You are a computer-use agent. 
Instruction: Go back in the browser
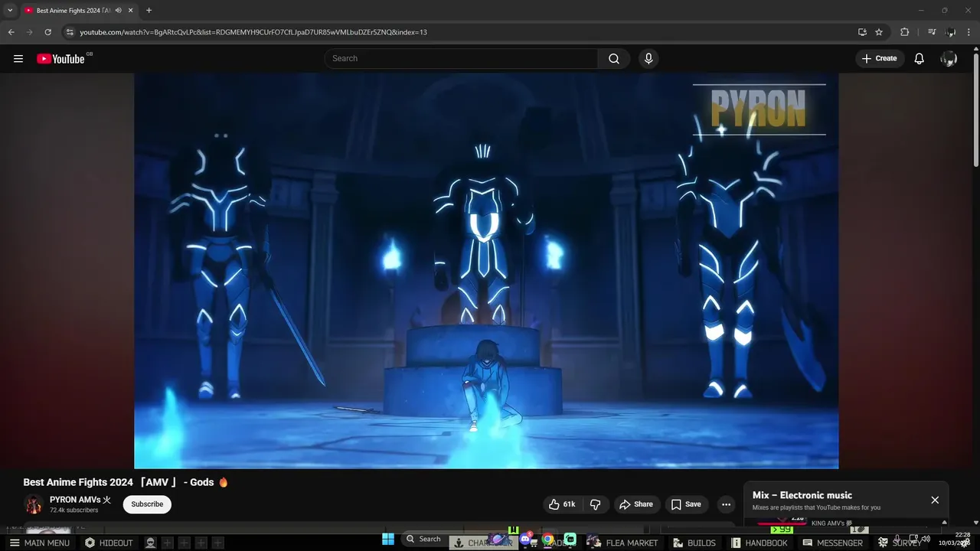11,32
